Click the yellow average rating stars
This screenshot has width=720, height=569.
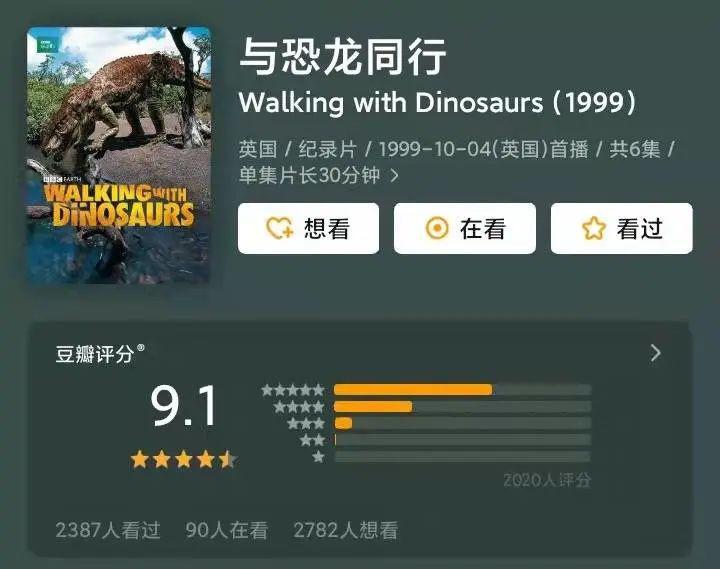(x=184, y=459)
